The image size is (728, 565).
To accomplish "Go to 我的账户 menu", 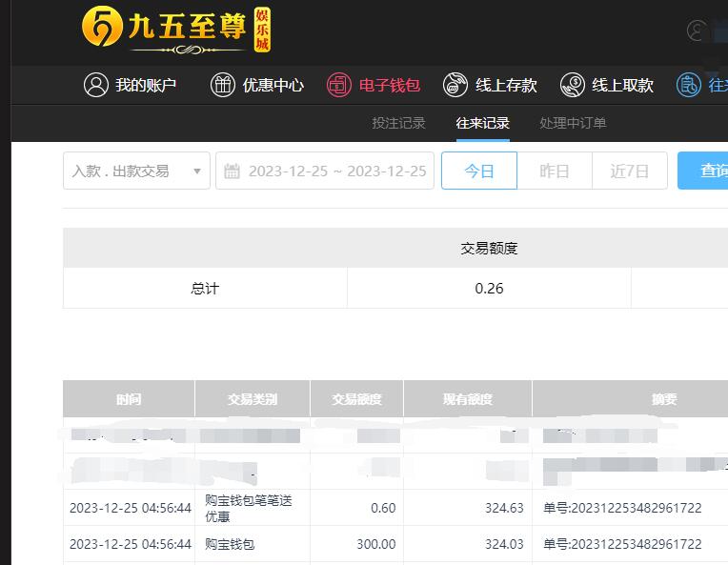I will pyautogui.click(x=146, y=86).
